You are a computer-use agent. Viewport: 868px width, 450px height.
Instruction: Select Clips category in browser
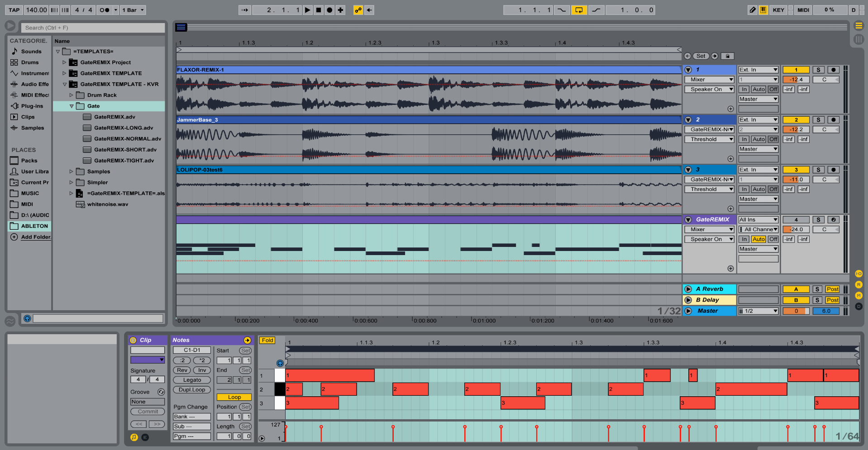tap(28, 117)
